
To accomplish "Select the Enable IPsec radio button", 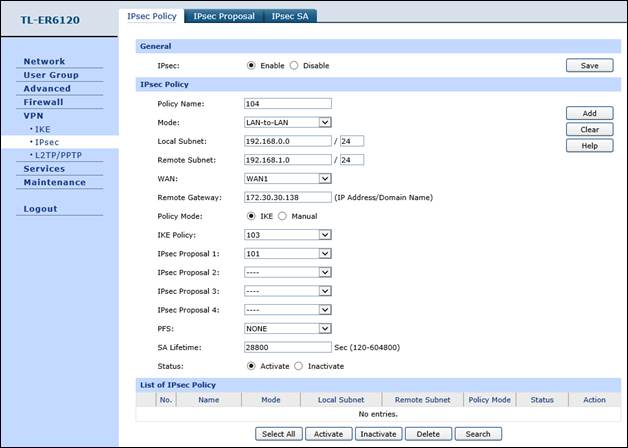I will [250, 66].
